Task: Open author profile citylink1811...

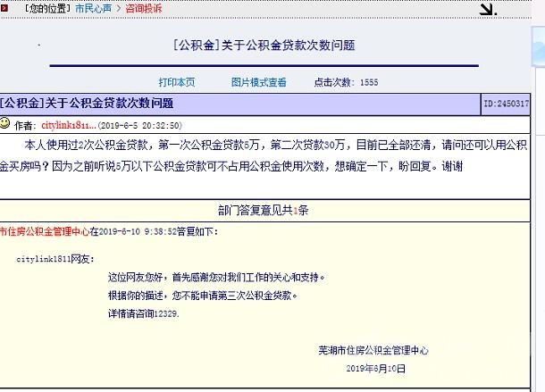Action: [68, 126]
